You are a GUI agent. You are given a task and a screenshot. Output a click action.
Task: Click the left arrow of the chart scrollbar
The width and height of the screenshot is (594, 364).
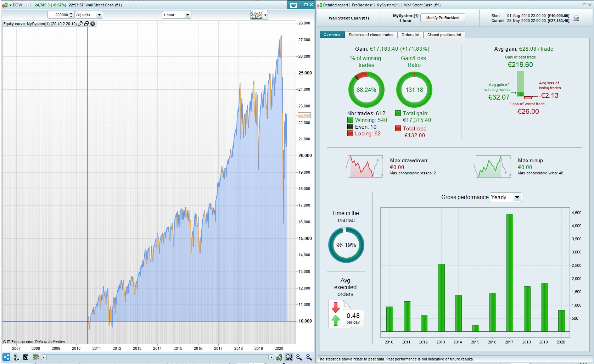point(44,357)
